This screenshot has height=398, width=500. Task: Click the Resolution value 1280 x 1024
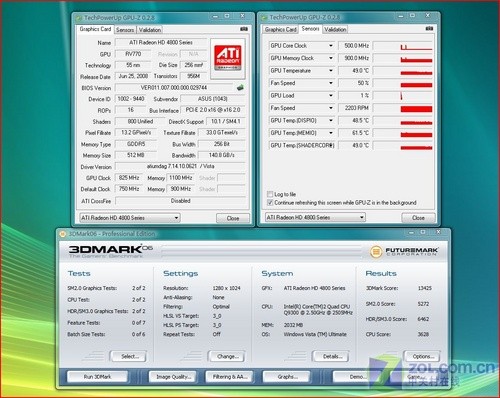(226, 288)
